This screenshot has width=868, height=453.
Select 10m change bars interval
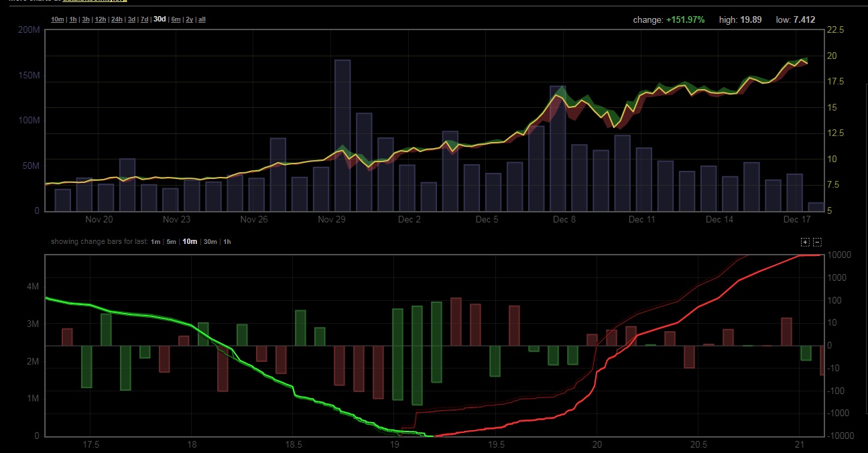click(190, 242)
